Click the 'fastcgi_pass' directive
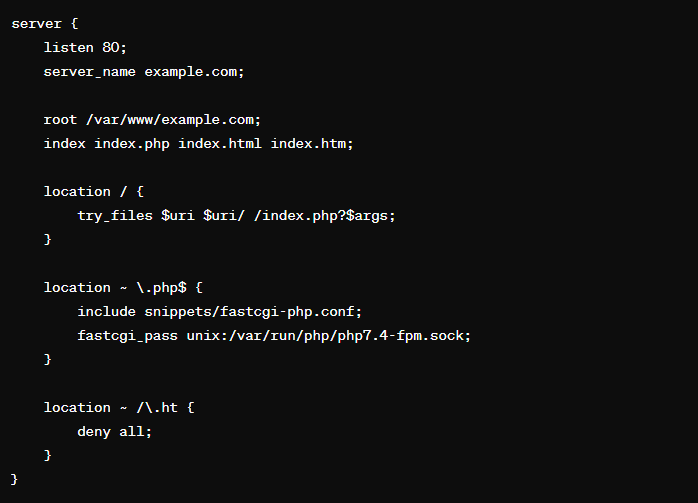 pyautogui.click(x=127, y=336)
